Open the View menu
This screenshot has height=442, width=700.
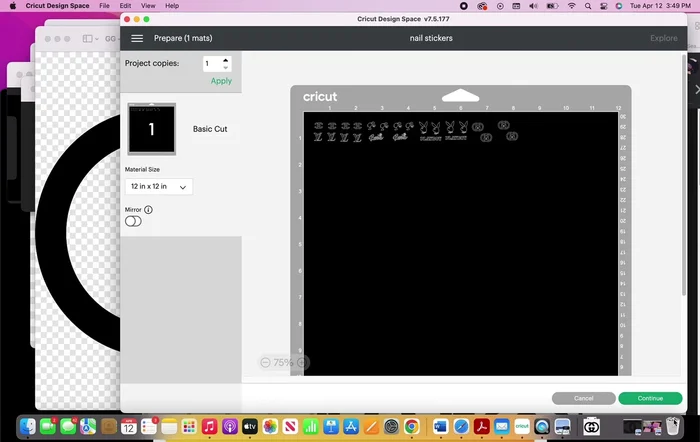click(146, 6)
